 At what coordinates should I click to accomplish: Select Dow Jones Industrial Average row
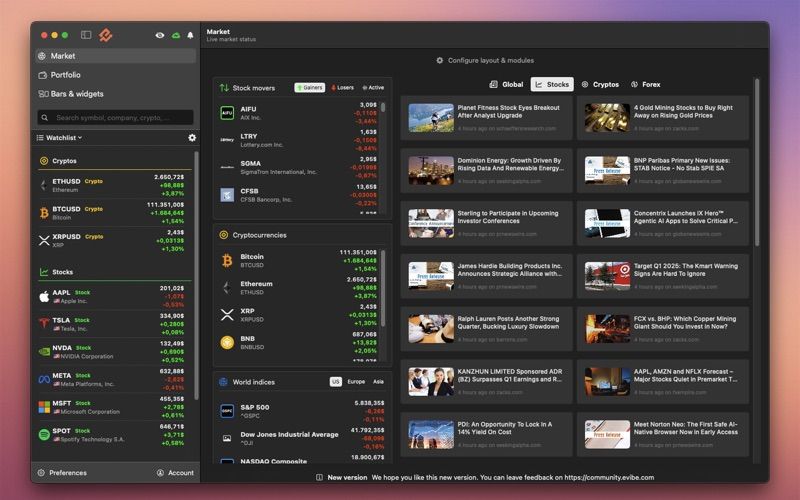pyautogui.click(x=302, y=438)
